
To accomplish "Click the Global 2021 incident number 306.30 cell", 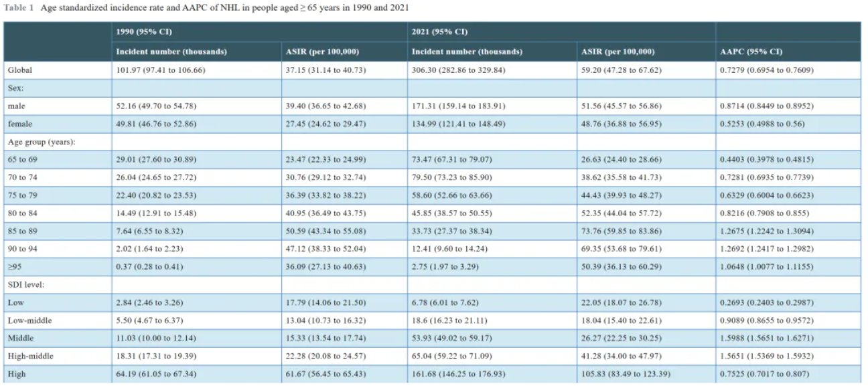I will (465, 70).
